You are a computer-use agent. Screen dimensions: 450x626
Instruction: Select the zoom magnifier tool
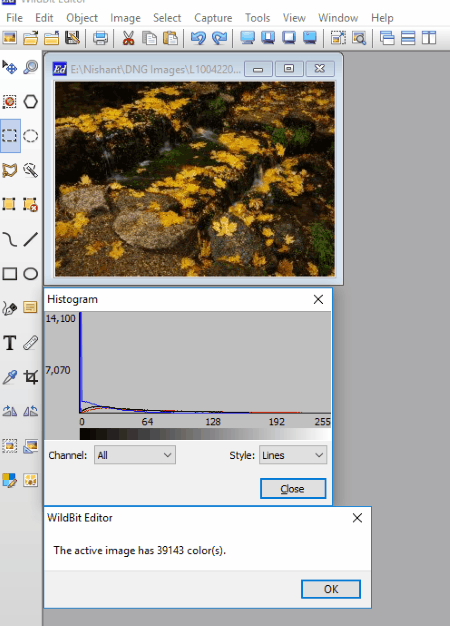click(31, 67)
